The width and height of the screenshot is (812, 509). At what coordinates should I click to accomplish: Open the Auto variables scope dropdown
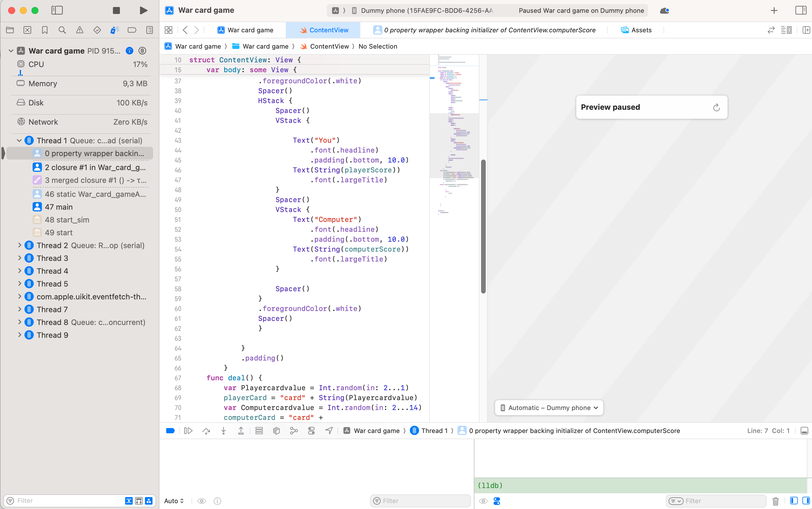(174, 501)
